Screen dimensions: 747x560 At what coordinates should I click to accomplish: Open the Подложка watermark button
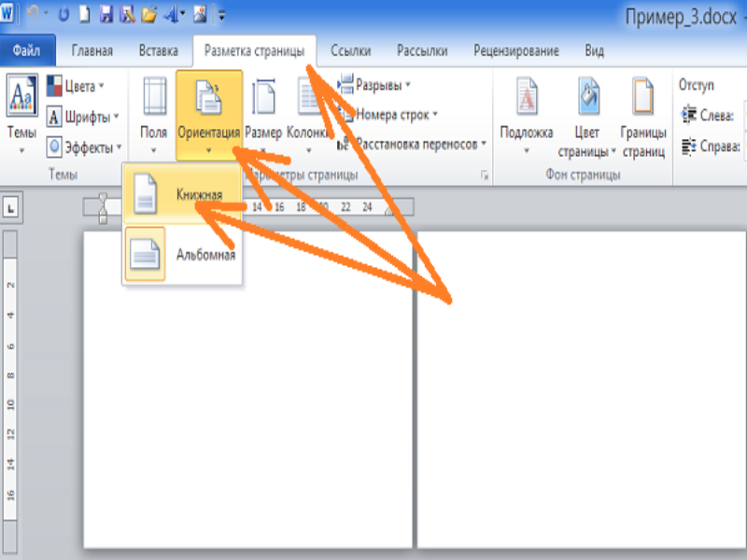tap(527, 114)
